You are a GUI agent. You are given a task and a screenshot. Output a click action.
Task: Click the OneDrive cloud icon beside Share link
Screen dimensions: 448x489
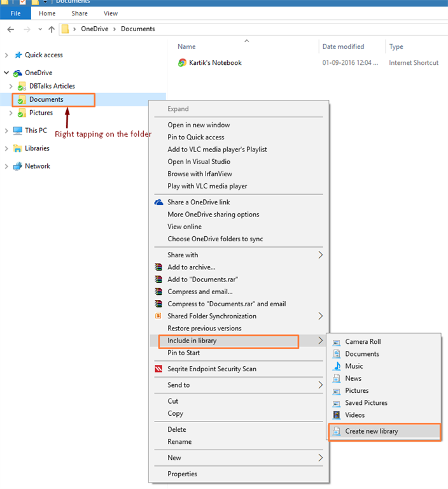159,202
